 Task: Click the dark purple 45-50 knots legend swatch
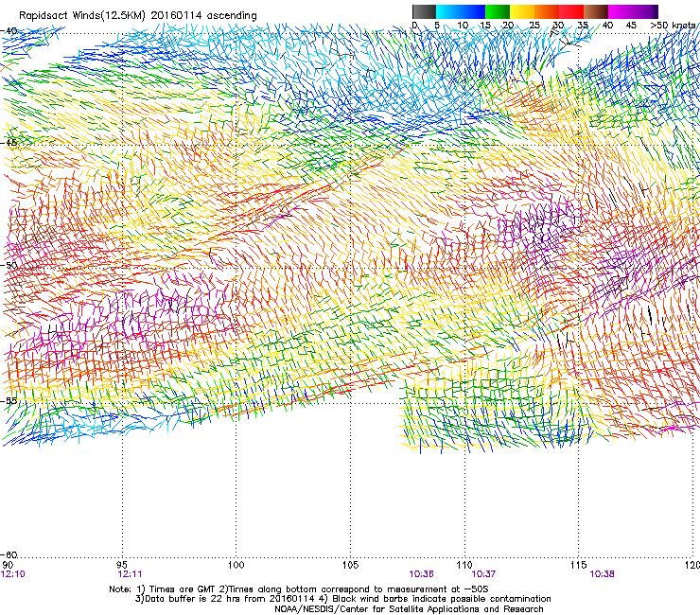[645, 11]
